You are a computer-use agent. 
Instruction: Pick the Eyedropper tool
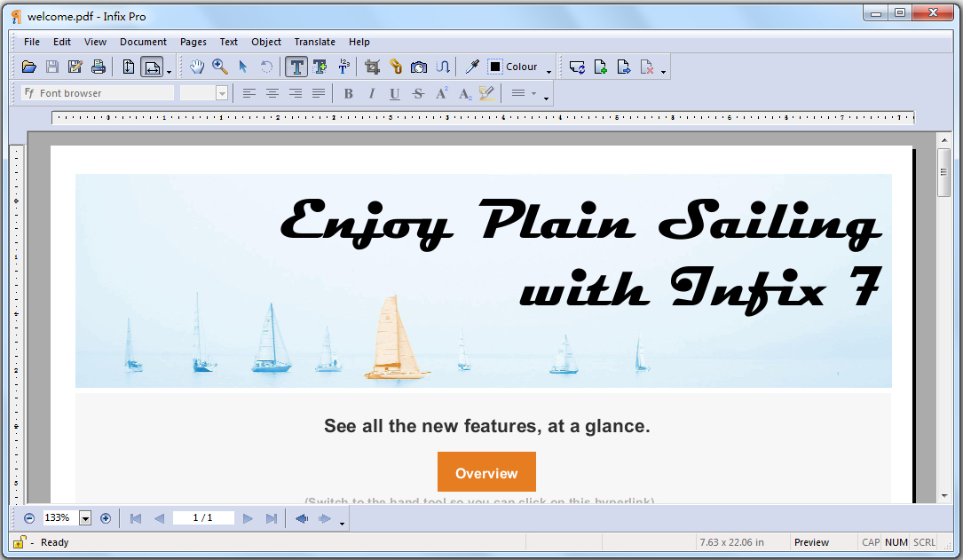[471, 67]
